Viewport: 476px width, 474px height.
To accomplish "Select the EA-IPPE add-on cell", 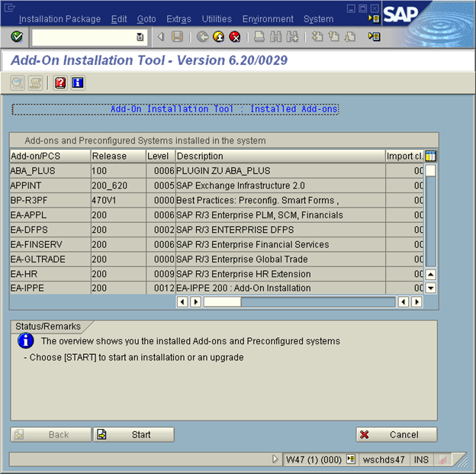I will click(x=50, y=288).
